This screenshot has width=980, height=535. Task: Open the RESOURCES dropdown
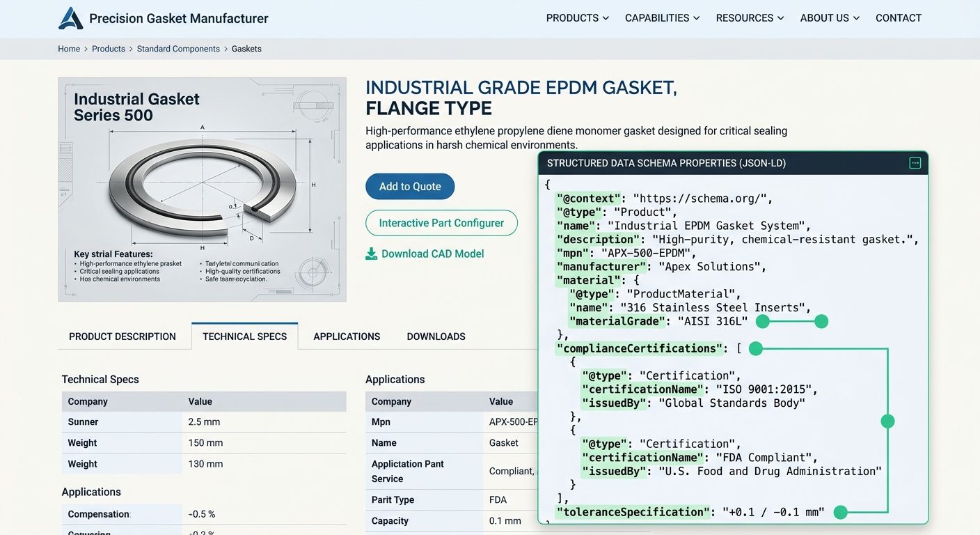pos(750,18)
